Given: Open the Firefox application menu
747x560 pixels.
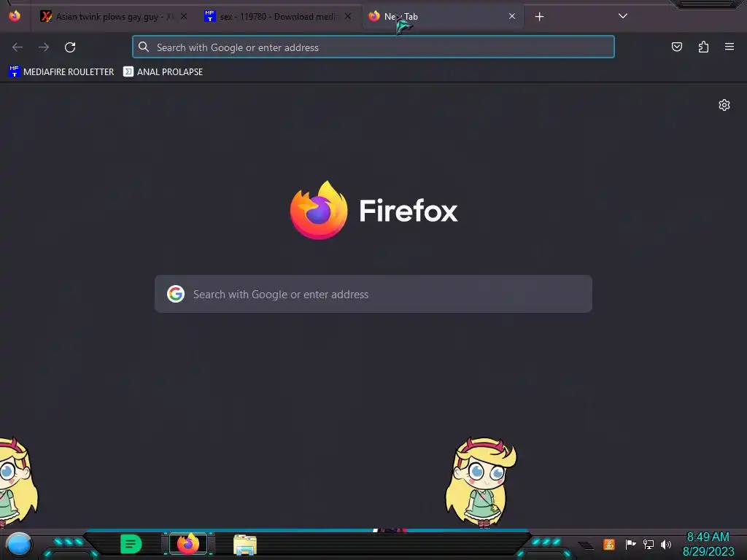Looking at the screenshot, I should (x=729, y=47).
